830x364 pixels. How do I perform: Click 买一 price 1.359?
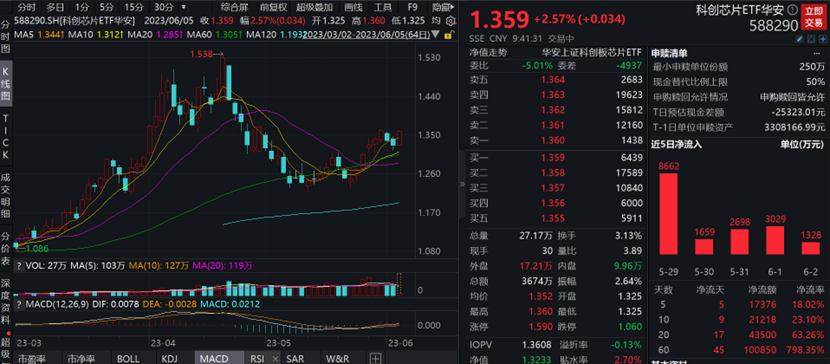pos(553,158)
